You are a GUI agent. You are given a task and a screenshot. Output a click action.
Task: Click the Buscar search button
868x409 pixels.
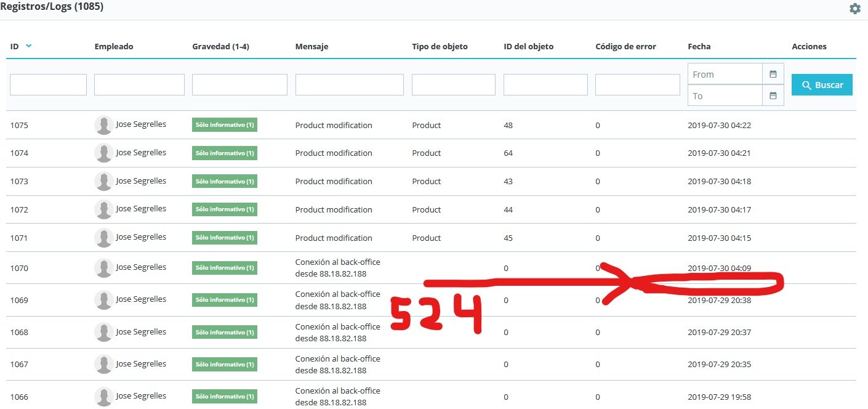click(822, 85)
